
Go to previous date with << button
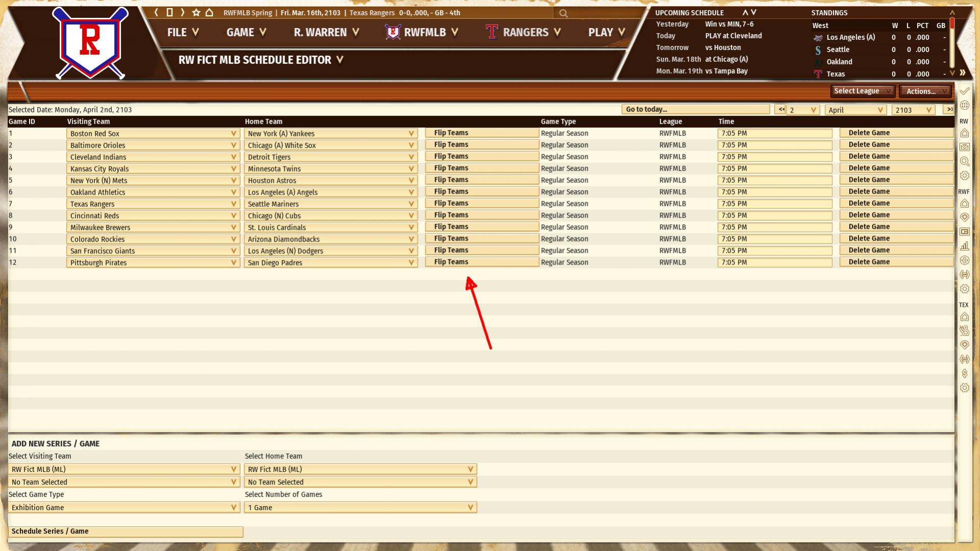pyautogui.click(x=780, y=109)
